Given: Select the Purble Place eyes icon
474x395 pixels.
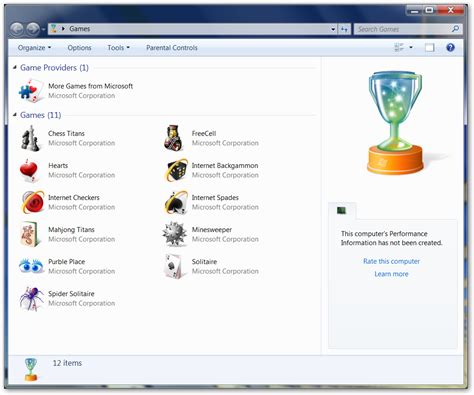Looking at the screenshot, I should [x=31, y=266].
